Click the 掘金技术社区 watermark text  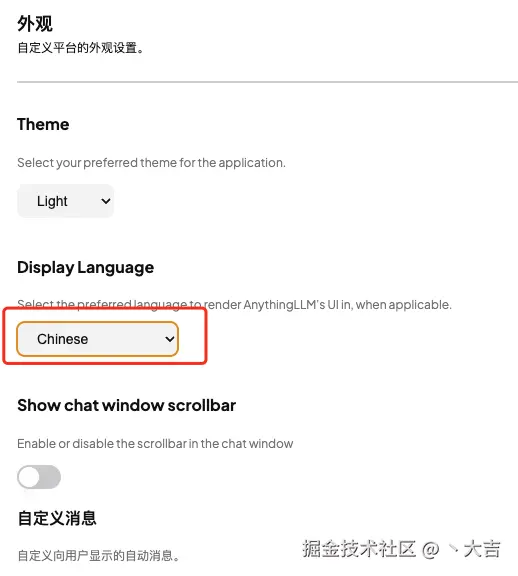(x=359, y=549)
